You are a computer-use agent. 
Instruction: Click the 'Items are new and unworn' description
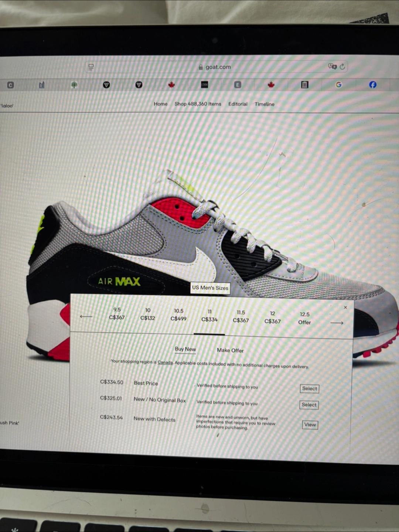[236, 422]
